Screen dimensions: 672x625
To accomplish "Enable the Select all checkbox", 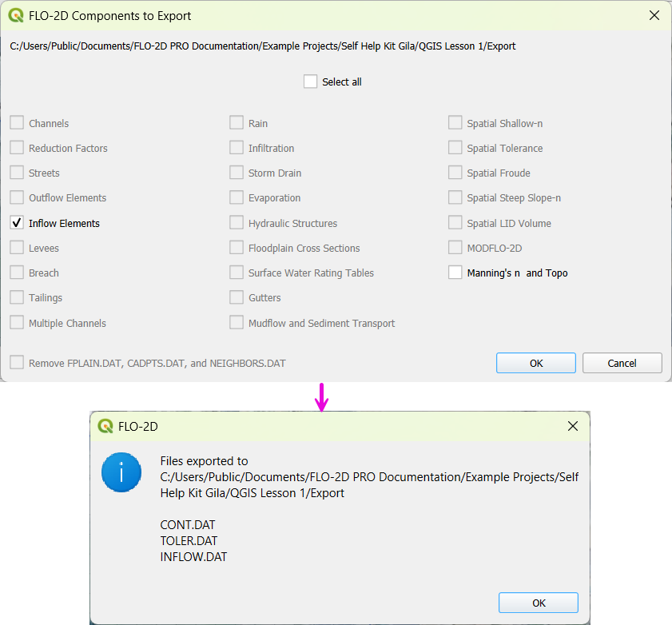I will 311,82.
